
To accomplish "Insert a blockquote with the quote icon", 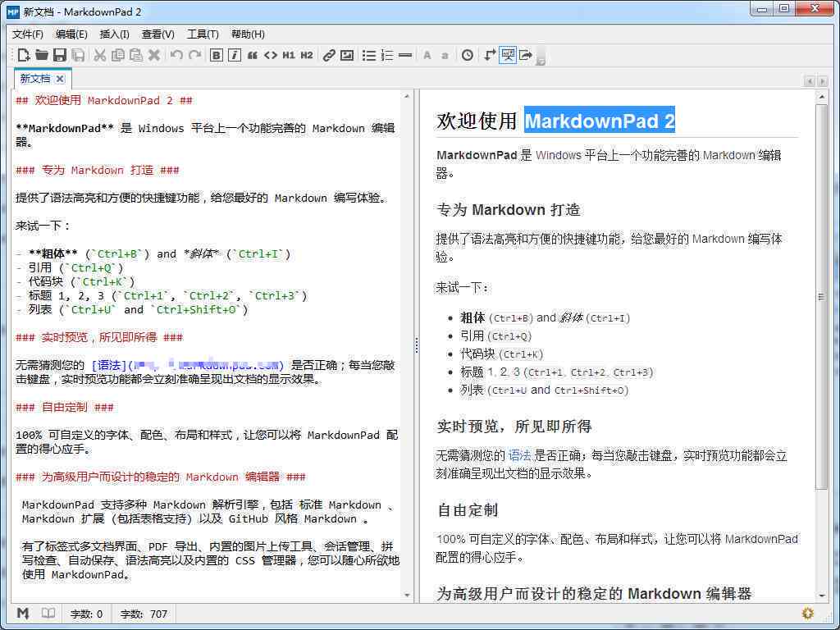I will (x=253, y=55).
